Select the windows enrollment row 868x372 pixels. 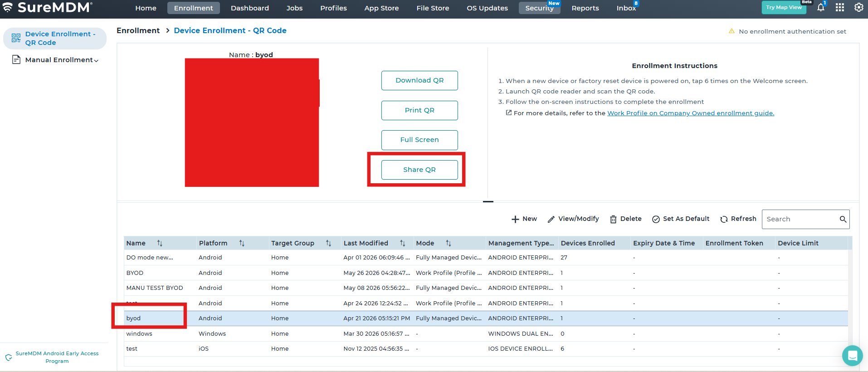tap(486, 333)
